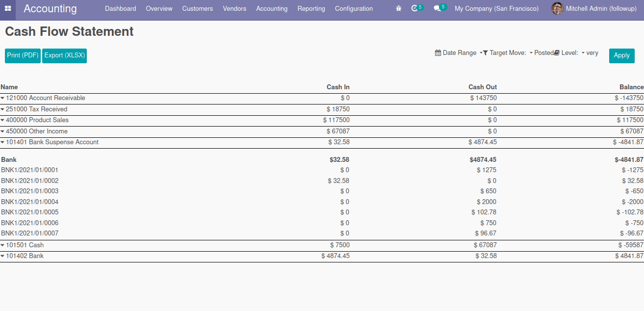This screenshot has width=644, height=311.
Task: Expand the 400000 Product Sales row
Action: click(3, 120)
